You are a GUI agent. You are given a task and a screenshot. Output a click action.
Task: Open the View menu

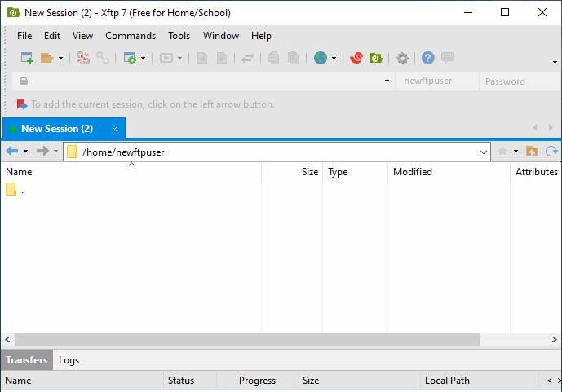[82, 36]
